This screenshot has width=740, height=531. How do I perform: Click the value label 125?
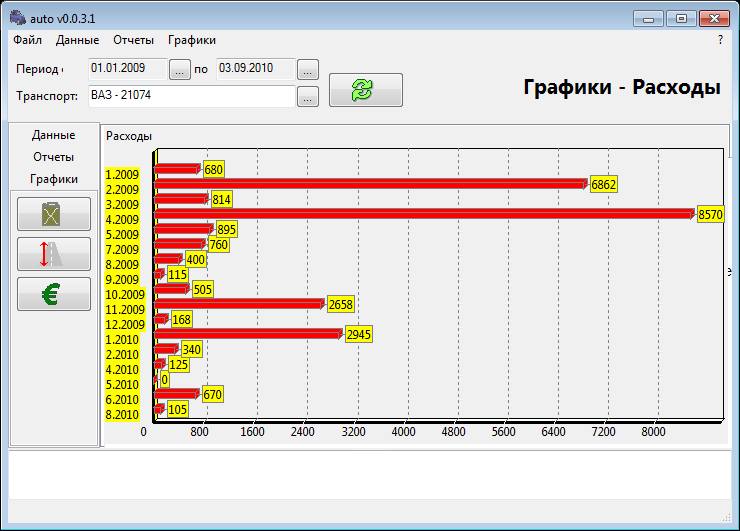pyautogui.click(x=178, y=364)
